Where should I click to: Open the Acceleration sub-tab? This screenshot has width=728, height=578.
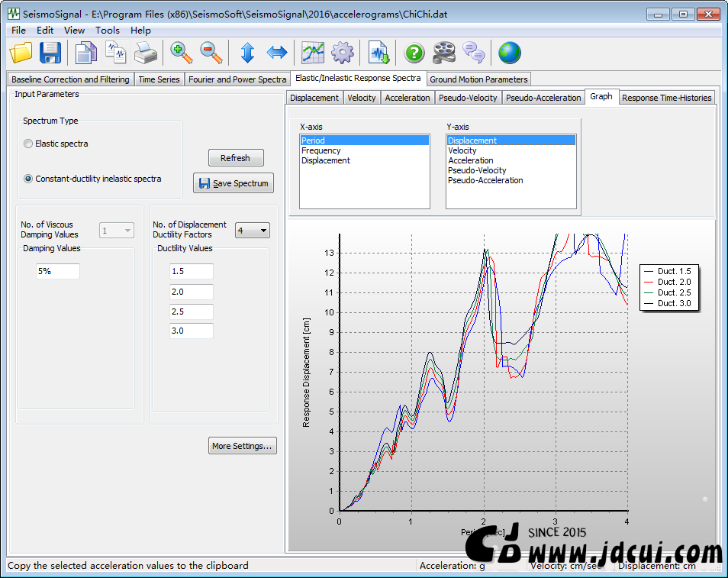[x=407, y=98]
